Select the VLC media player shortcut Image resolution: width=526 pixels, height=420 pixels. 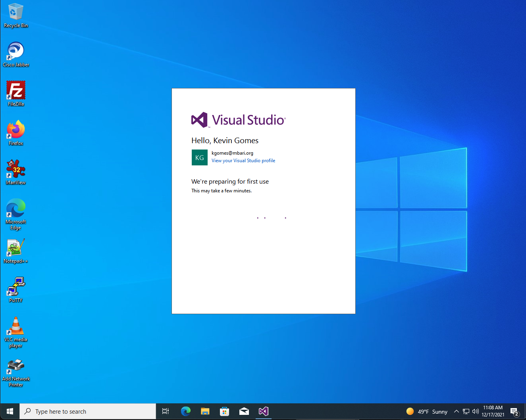pos(16,332)
